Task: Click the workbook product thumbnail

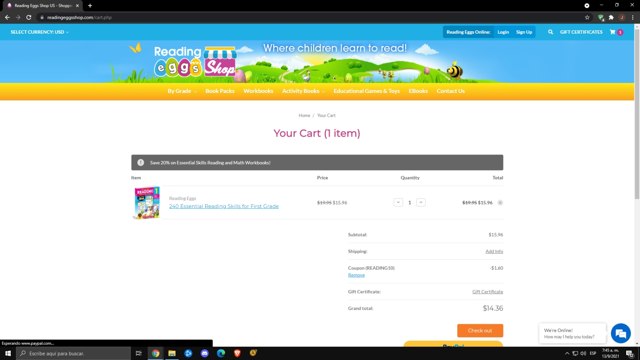Action: (x=147, y=203)
